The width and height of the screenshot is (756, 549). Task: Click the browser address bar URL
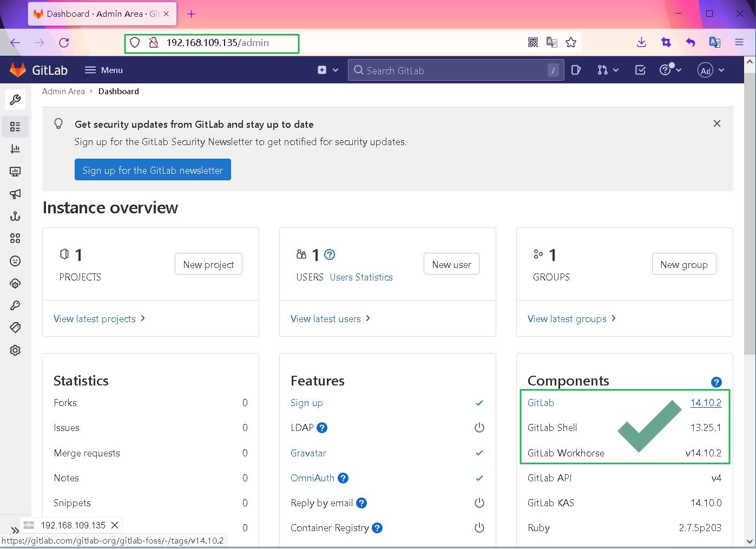coord(218,42)
